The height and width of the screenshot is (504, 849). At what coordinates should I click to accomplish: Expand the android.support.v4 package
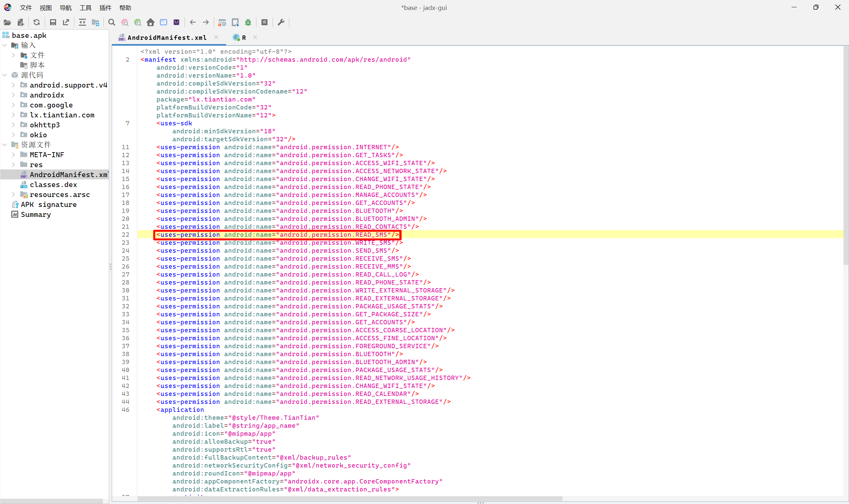pos(13,85)
